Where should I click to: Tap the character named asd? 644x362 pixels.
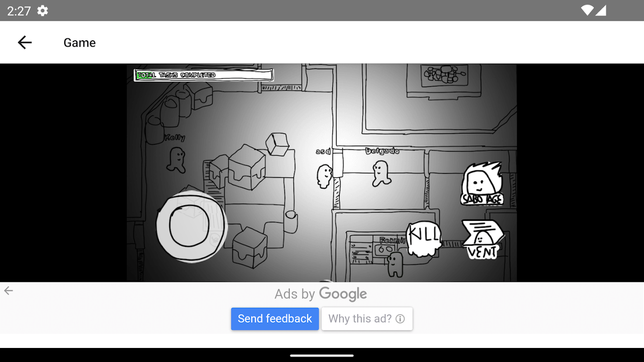324,176
